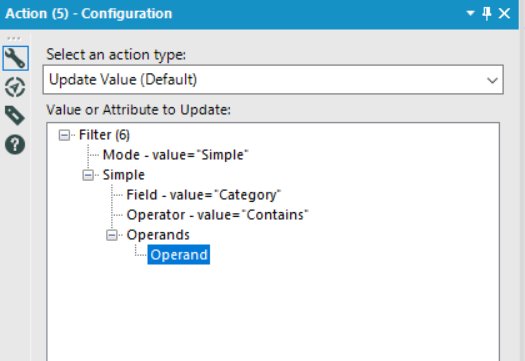The height and width of the screenshot is (361, 525).
Task: Select the Filter (6) tree item
Action: (x=104, y=135)
